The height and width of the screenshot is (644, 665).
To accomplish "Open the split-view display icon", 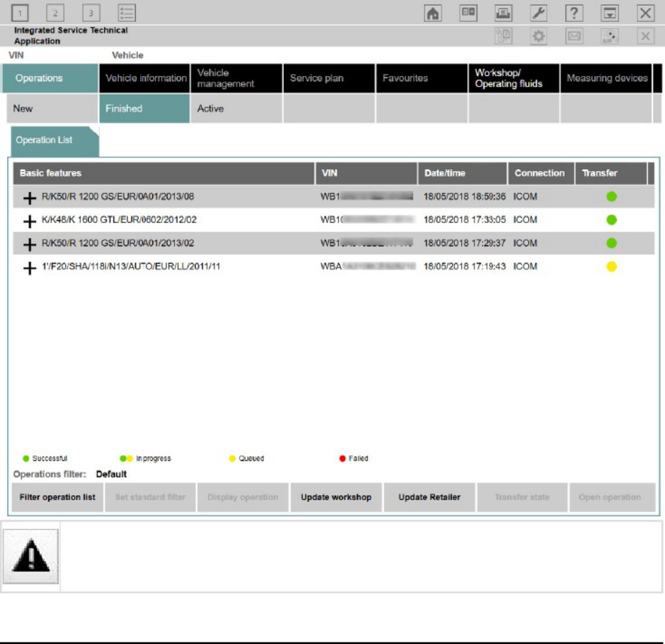I will [x=468, y=13].
